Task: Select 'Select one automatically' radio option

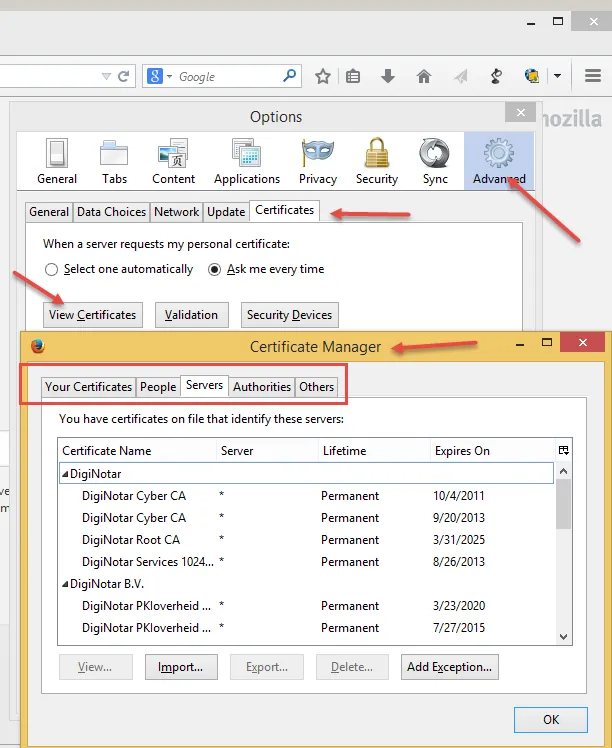Action: click(51, 270)
